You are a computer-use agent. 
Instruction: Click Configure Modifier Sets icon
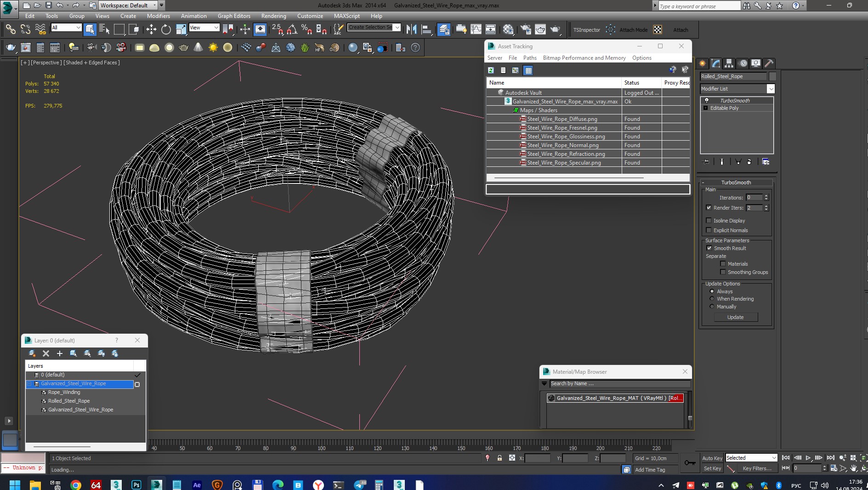coord(766,162)
